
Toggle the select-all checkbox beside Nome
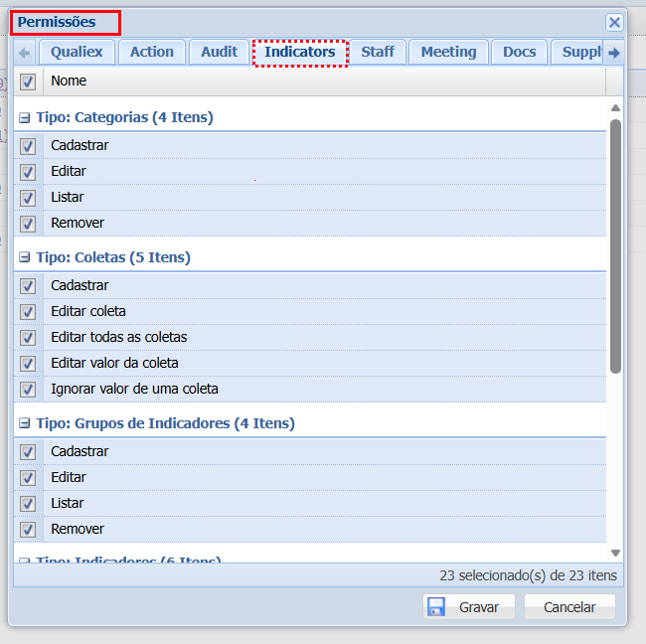click(x=28, y=81)
